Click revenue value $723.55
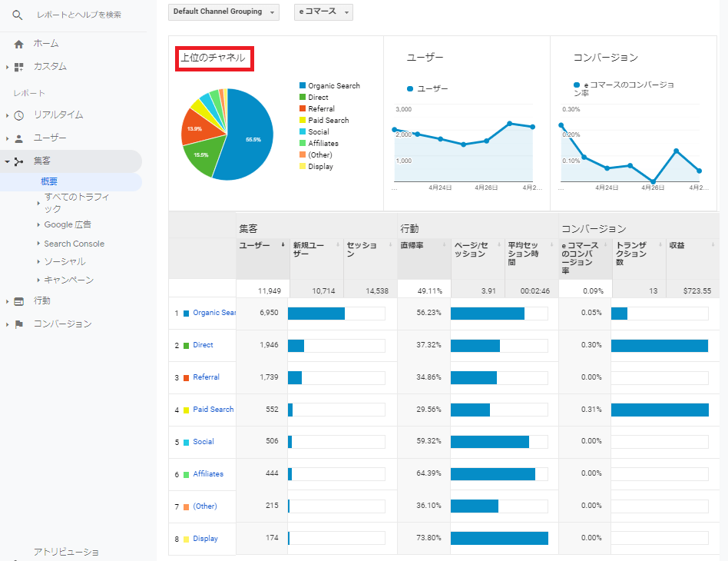728x561 pixels. (697, 291)
